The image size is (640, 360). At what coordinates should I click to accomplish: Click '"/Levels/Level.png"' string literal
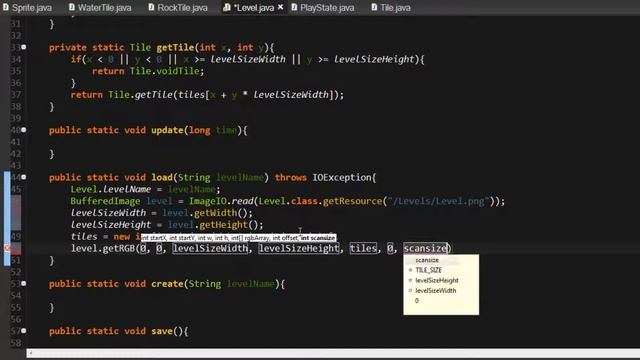coord(438,201)
